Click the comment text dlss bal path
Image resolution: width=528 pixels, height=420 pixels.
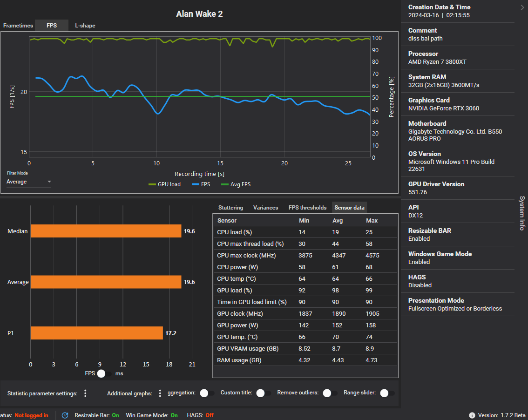click(x=425, y=38)
